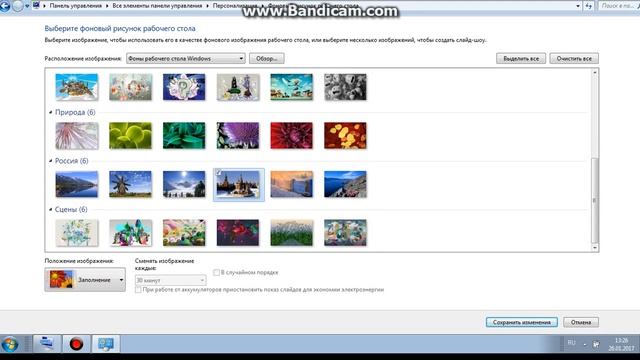The width and height of the screenshot is (640, 360).
Task: Select the yellow-green leaves wallpaper
Action: pyautogui.click(x=130, y=136)
